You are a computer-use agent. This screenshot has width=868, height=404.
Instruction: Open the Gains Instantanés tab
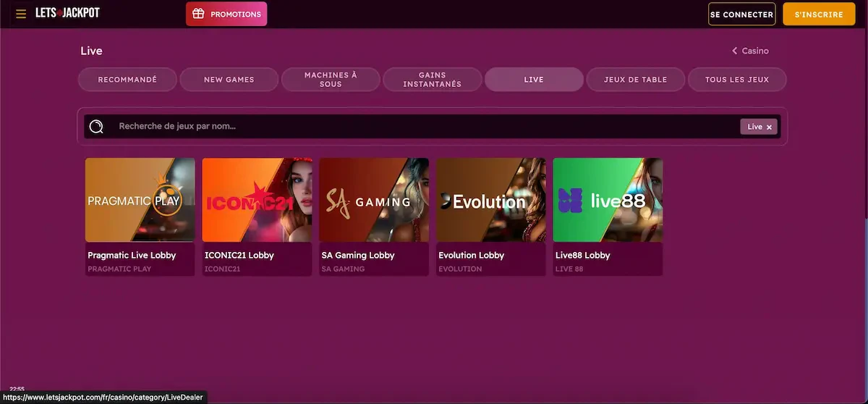click(432, 80)
